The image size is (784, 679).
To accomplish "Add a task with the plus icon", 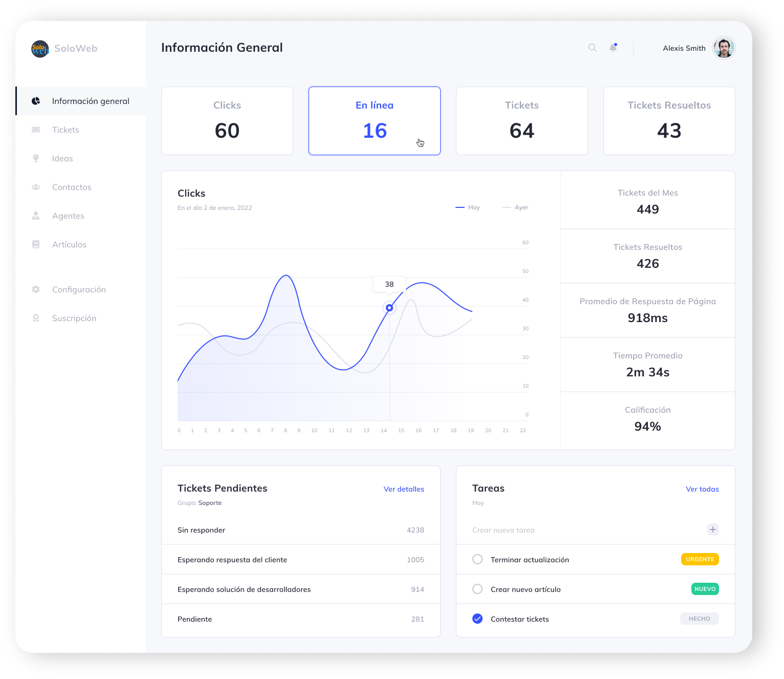I will (712, 529).
